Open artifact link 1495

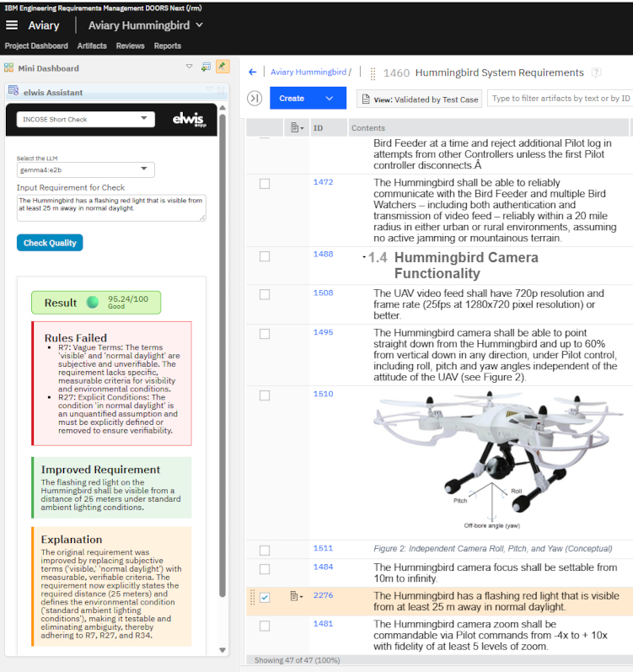323,332
